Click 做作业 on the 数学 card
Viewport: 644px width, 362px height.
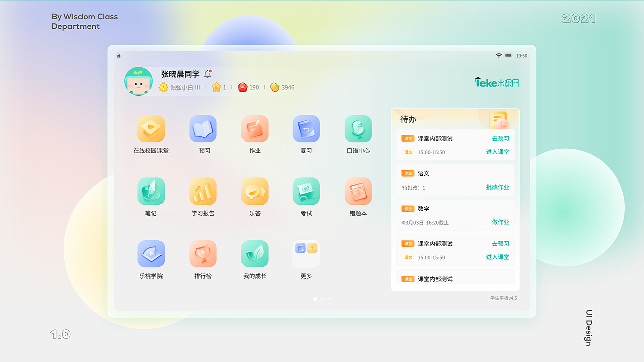[501, 222]
